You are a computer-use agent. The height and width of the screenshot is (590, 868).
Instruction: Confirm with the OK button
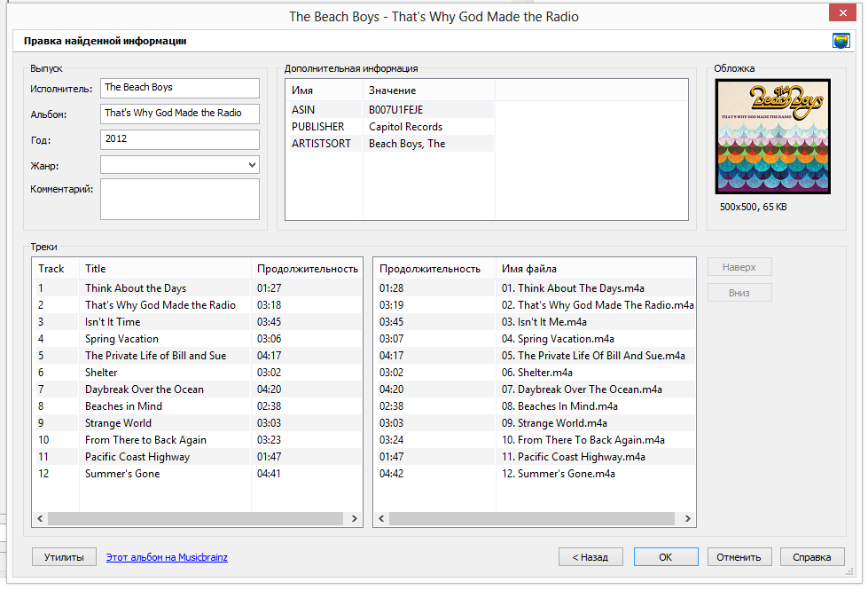665,557
